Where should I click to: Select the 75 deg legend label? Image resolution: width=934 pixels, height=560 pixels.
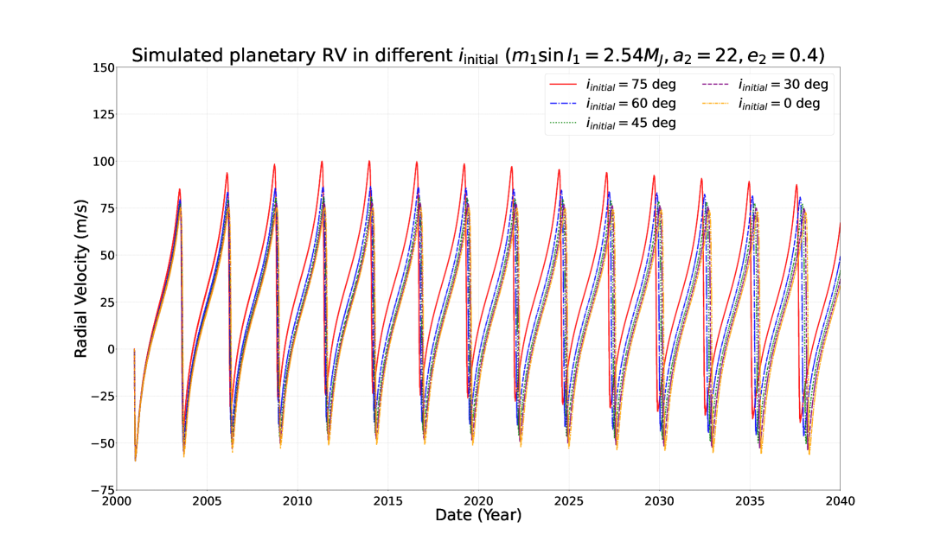[x=630, y=85]
